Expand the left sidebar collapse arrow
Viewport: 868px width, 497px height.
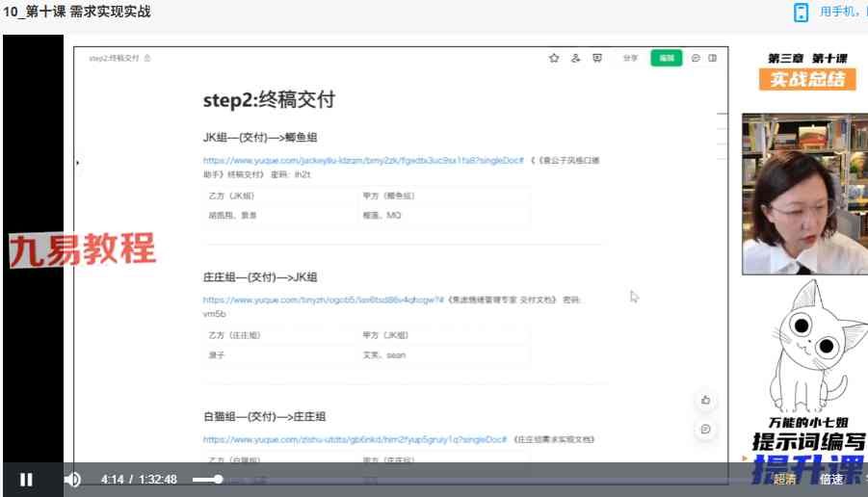(77, 164)
